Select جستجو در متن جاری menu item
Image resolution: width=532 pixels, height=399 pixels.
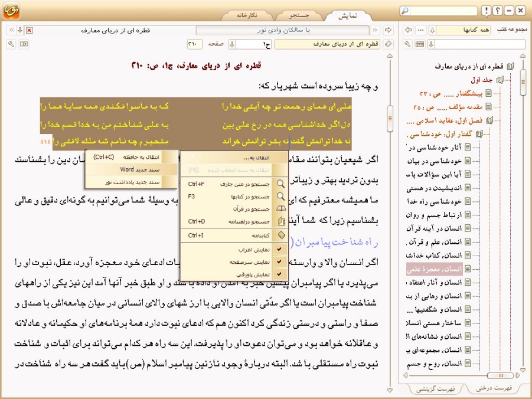[x=234, y=184]
